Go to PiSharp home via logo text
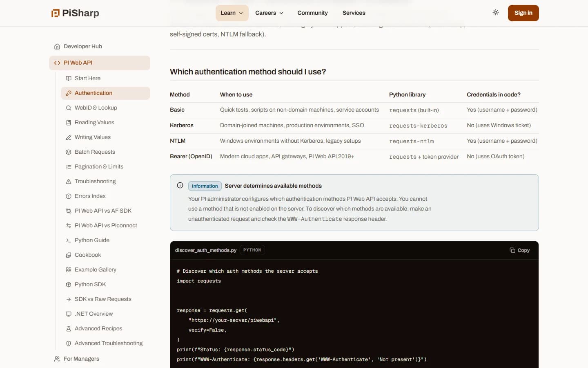Image resolution: width=588 pixels, height=368 pixels. pyautogui.click(x=80, y=13)
